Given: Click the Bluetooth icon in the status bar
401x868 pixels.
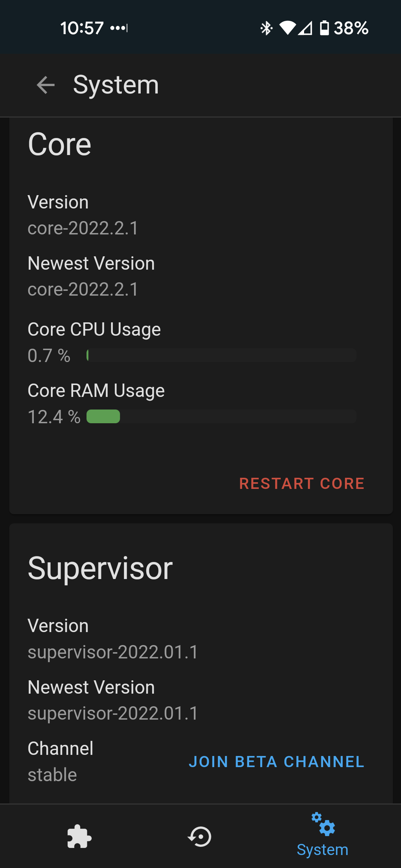Looking at the screenshot, I should (x=267, y=28).
